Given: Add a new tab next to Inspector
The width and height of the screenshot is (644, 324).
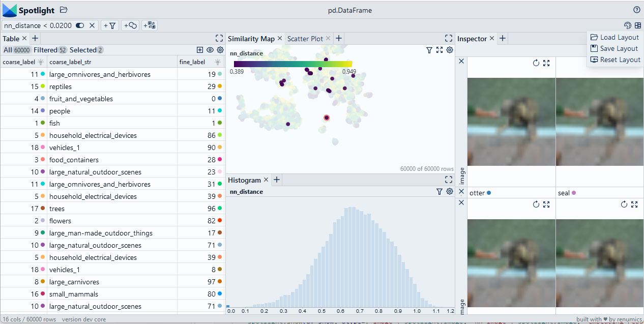Looking at the screenshot, I should (502, 38).
